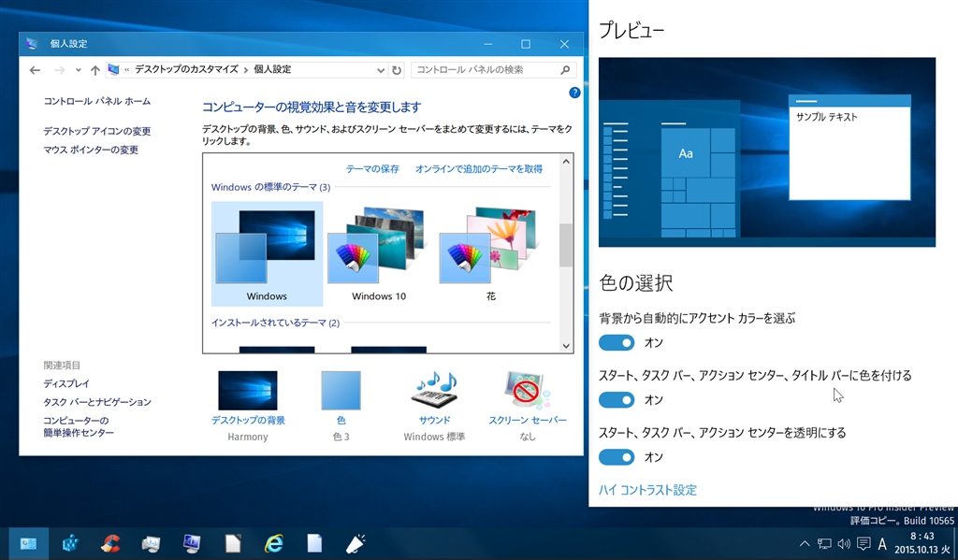This screenshot has width=958, height=560.
Task: Open タスク バーとナビゲーション link
Action: [x=97, y=402]
